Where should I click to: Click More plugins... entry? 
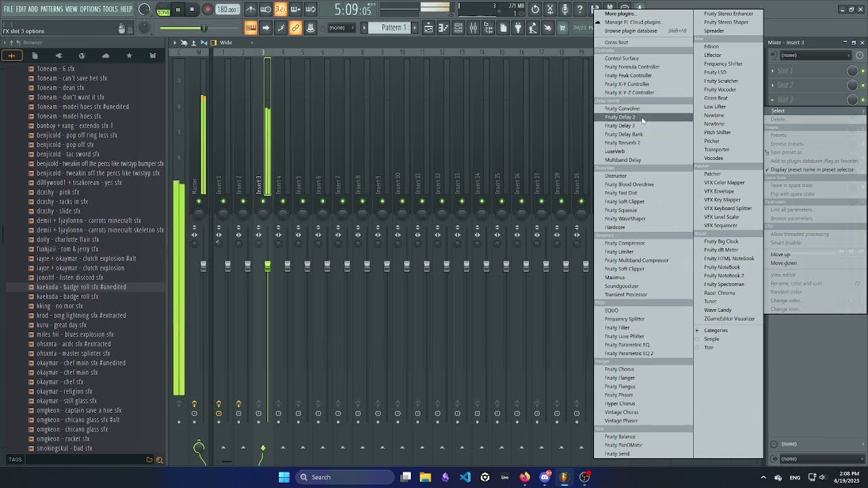click(644, 14)
